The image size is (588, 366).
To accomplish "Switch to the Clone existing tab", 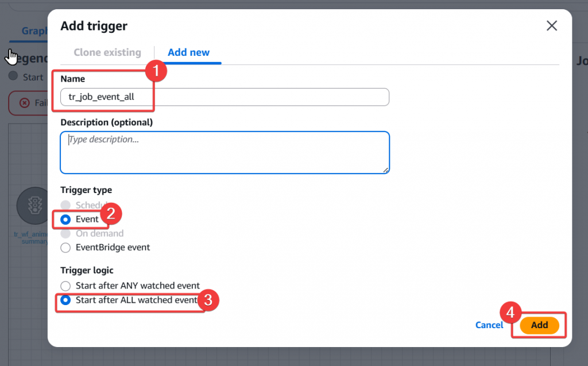I will 107,52.
